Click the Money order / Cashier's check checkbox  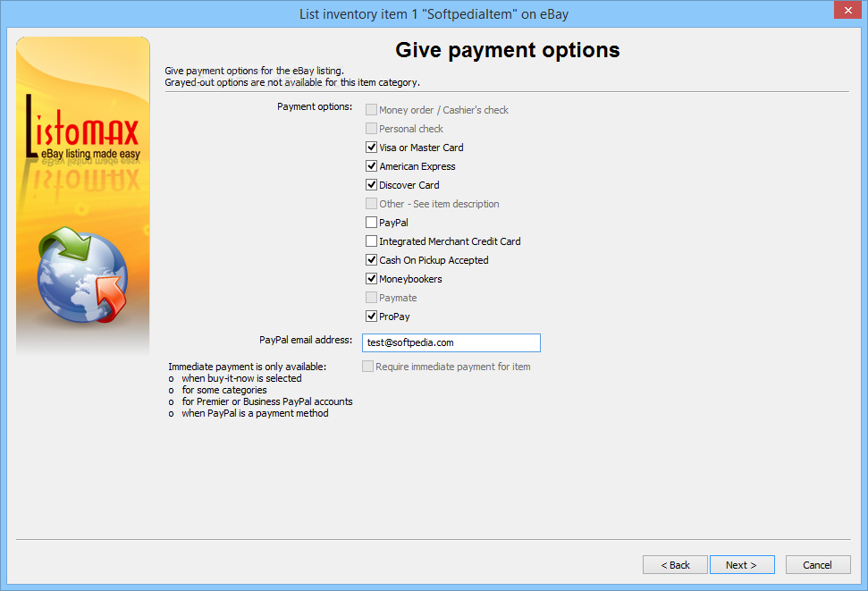tap(372, 110)
